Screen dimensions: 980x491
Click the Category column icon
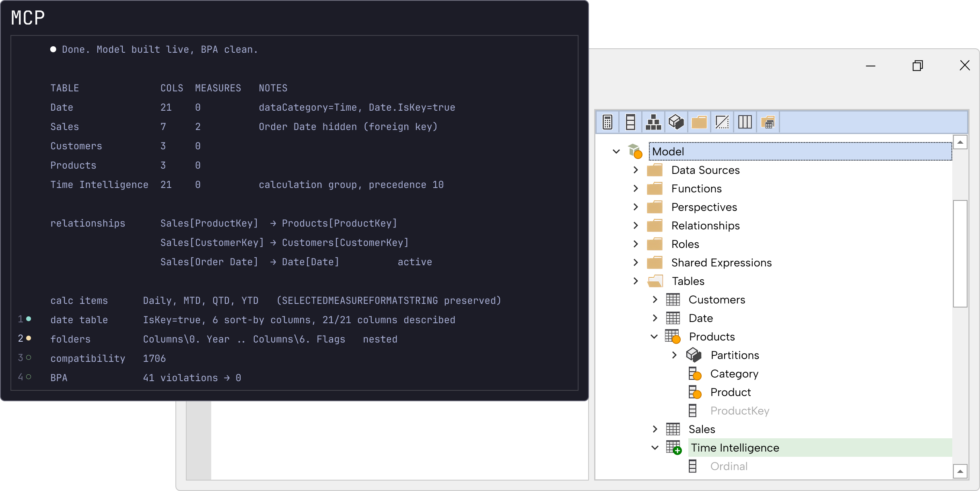point(695,373)
